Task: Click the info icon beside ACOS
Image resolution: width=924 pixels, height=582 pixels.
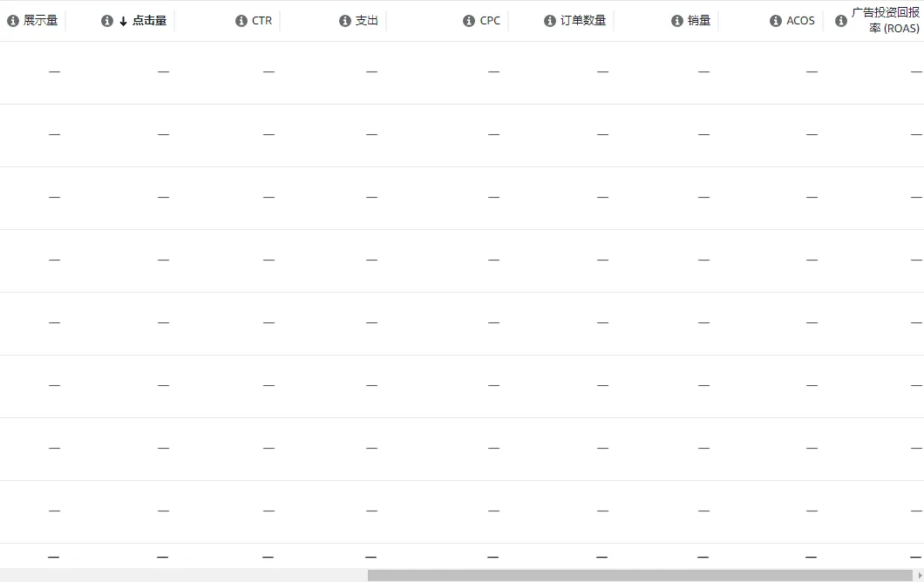Action: (776, 21)
